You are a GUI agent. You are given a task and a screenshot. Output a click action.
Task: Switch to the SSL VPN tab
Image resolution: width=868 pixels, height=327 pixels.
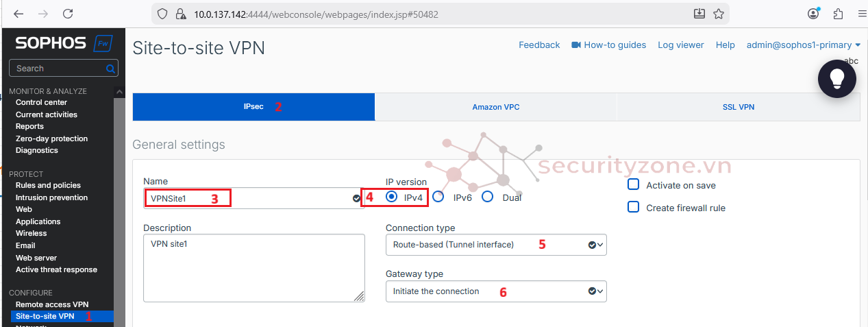[x=738, y=107]
